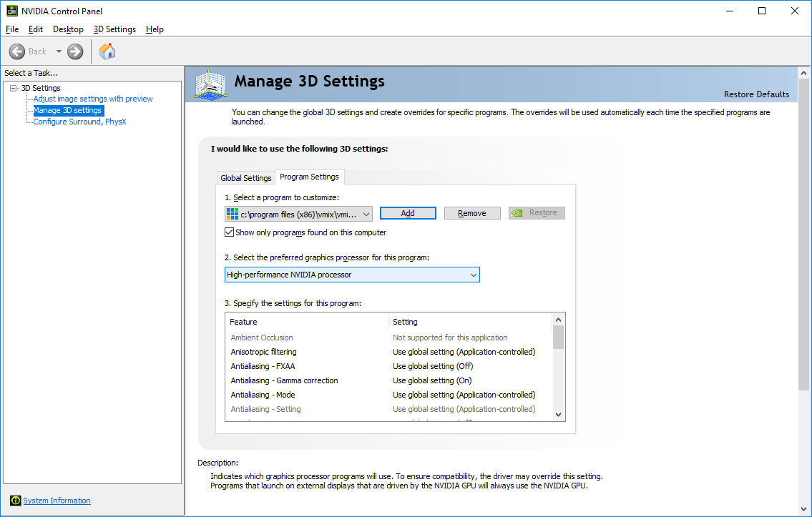Click the System Information icon
Viewport: 812px width, 517px height.
15,501
